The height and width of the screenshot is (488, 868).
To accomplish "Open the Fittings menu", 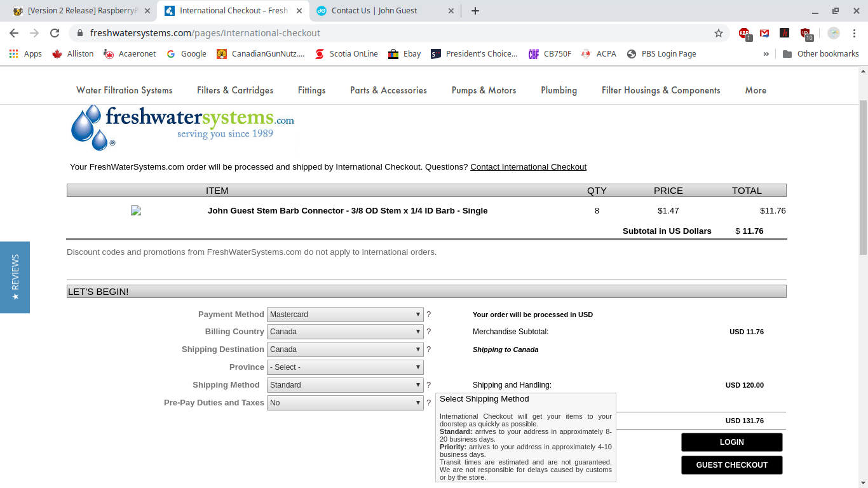I will (x=311, y=90).
